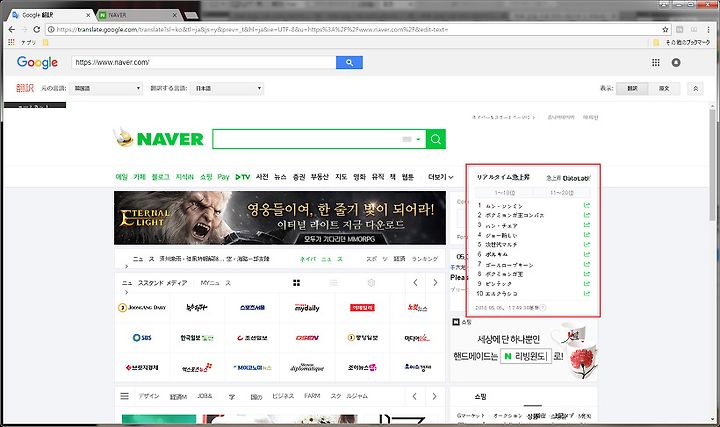Screen dimensions: 720x427
Task: Reload the page with the refresh icon
Action: [x=37, y=29]
